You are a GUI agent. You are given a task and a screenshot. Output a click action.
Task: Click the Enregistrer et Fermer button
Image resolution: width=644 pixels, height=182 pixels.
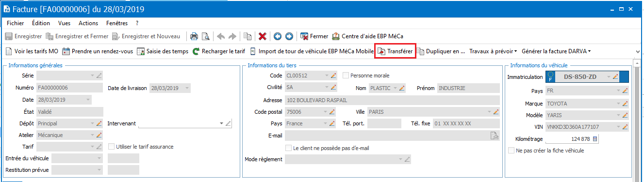pyautogui.click(x=77, y=36)
